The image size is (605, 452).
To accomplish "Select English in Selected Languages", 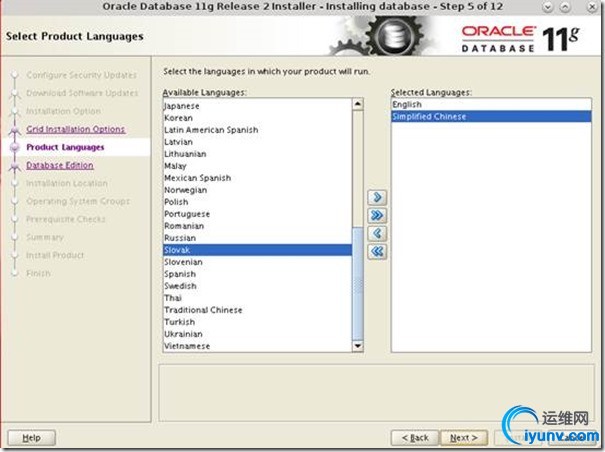I will (x=491, y=104).
